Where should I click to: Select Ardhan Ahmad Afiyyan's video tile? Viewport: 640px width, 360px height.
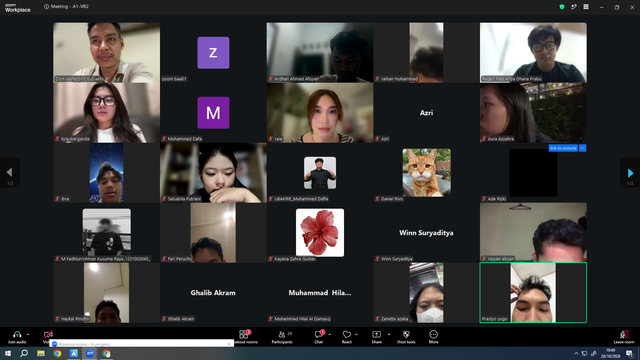pos(320,53)
